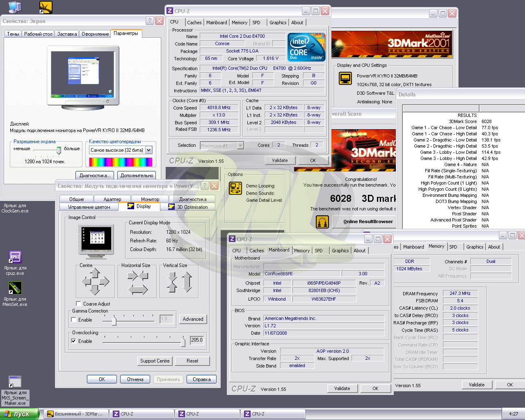Click the Reset button
525x420 pixels.
[x=192, y=361]
